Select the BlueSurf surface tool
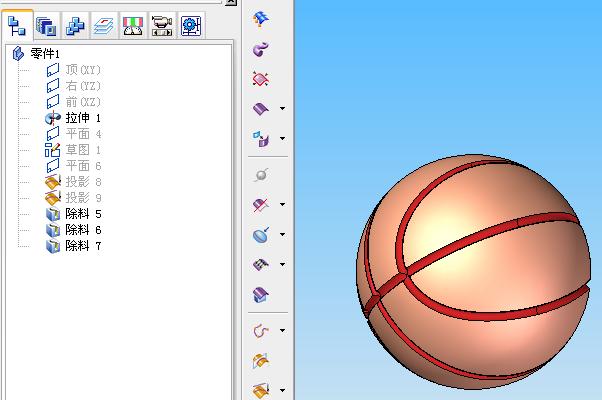The width and height of the screenshot is (602, 400). 261,19
